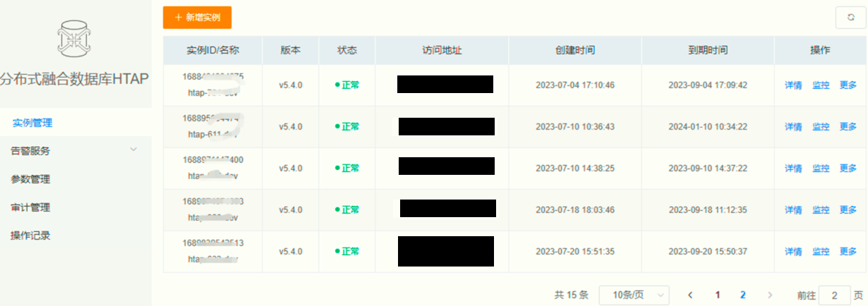This screenshot has width=868, height=306.
Task: Open 操作记录 in the sidebar
Action: click(30, 235)
